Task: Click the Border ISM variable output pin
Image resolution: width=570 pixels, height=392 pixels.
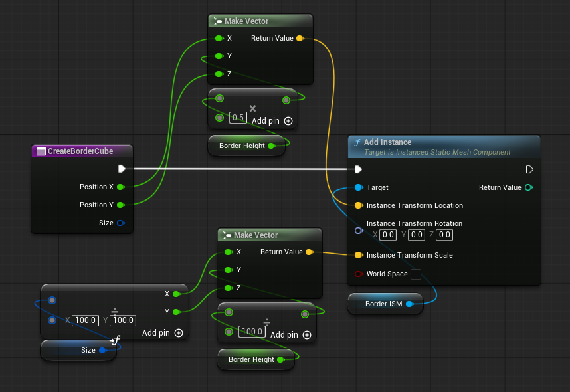Action: 409,304
